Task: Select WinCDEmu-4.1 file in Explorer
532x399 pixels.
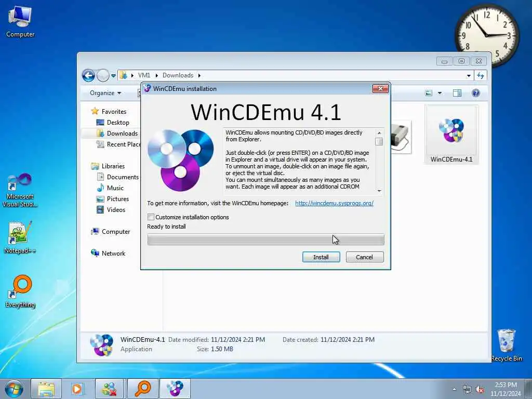Action: [451, 135]
